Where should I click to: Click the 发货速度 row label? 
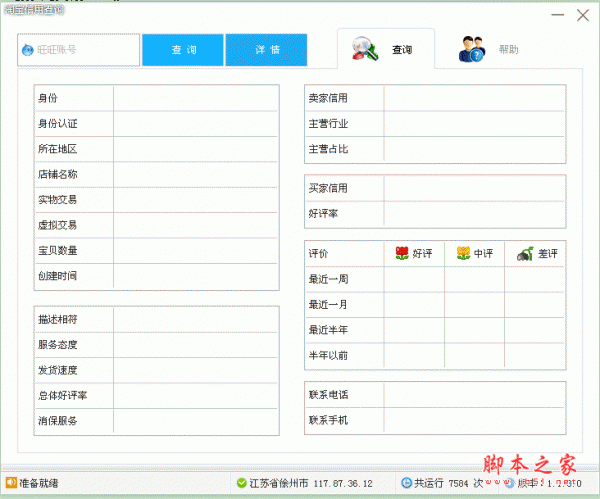(58, 370)
